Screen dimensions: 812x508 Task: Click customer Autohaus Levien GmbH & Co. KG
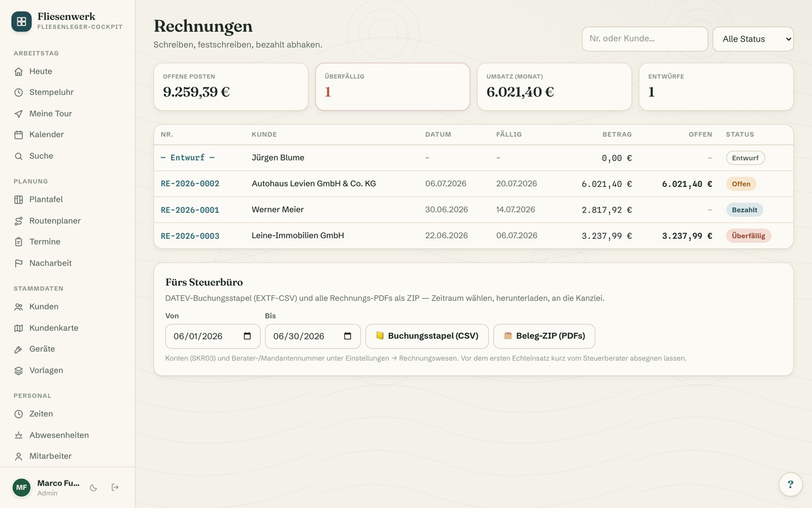tap(314, 184)
